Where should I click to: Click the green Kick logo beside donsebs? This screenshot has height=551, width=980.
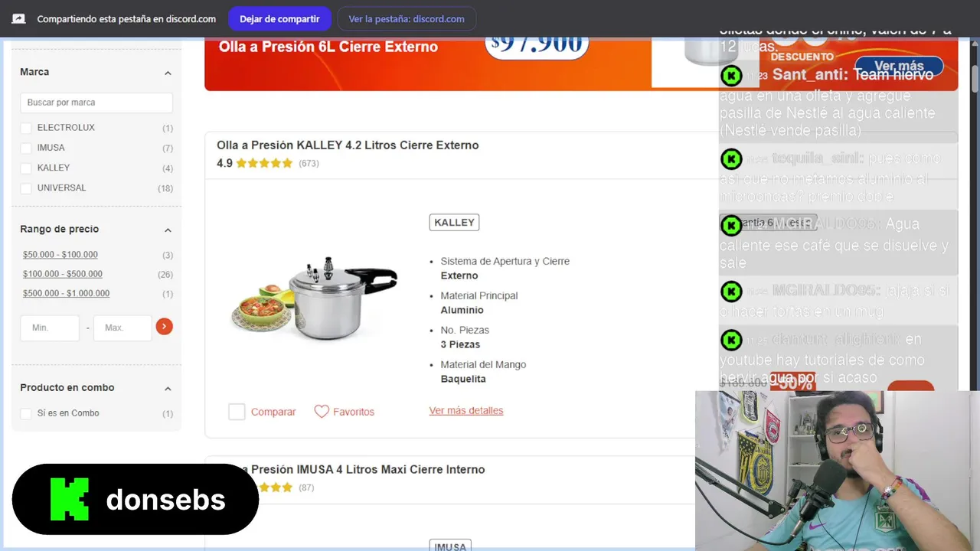pyautogui.click(x=70, y=499)
